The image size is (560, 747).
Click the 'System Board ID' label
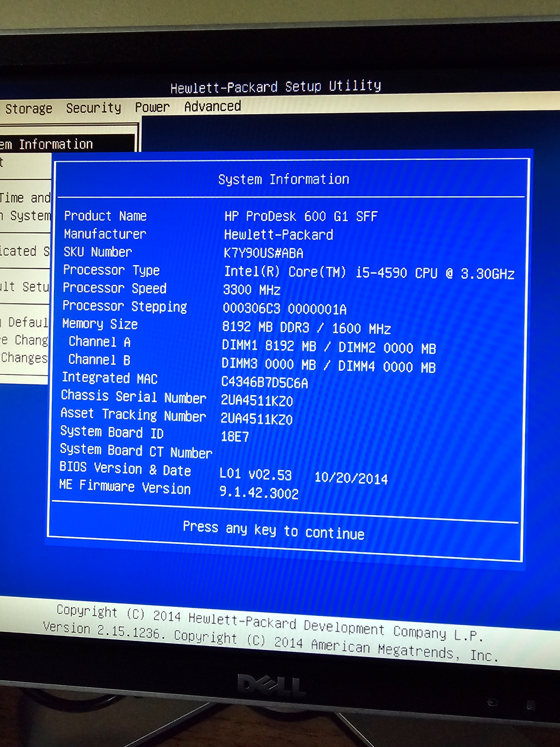tap(112, 432)
